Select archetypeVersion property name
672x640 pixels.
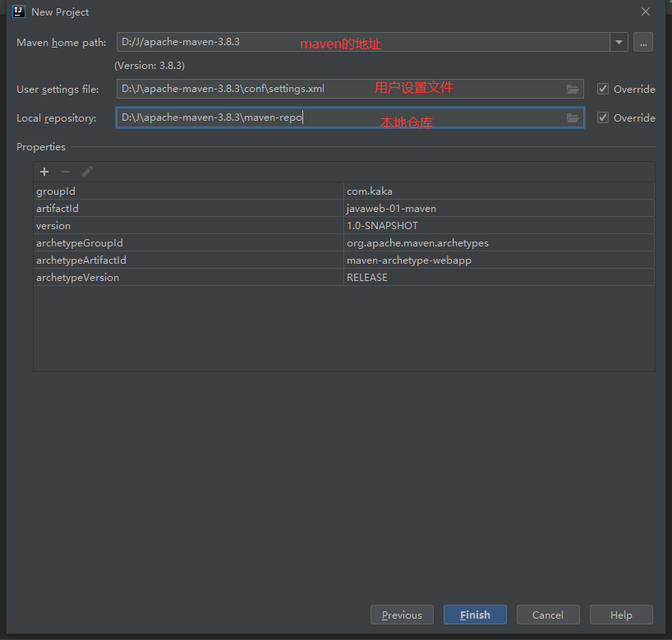(x=77, y=278)
